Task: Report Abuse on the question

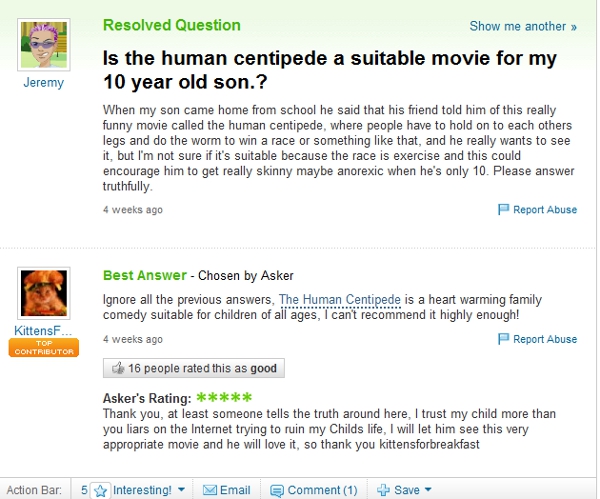Action: click(x=545, y=210)
